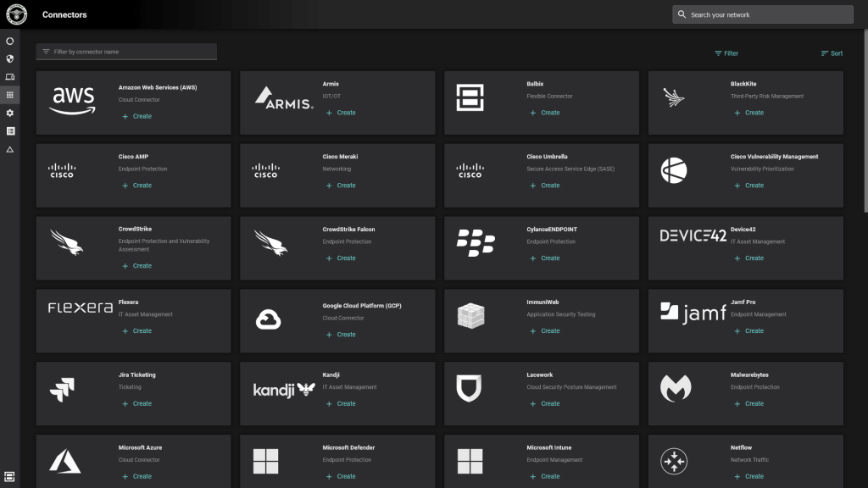This screenshot has width=868, height=488.
Task: Click the ImmuniWeb cube logo
Action: (x=471, y=316)
